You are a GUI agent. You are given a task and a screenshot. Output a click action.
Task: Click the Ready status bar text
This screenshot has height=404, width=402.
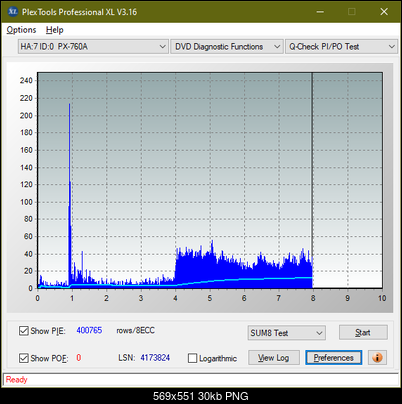[x=16, y=379]
